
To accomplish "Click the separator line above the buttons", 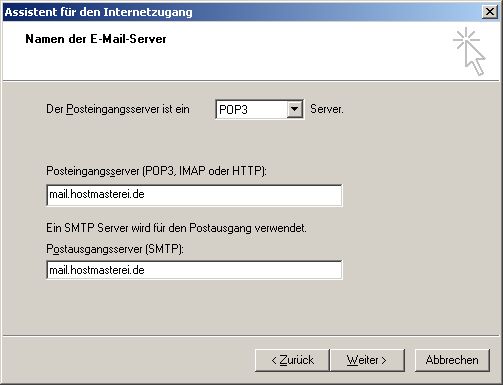I will [x=252, y=336].
